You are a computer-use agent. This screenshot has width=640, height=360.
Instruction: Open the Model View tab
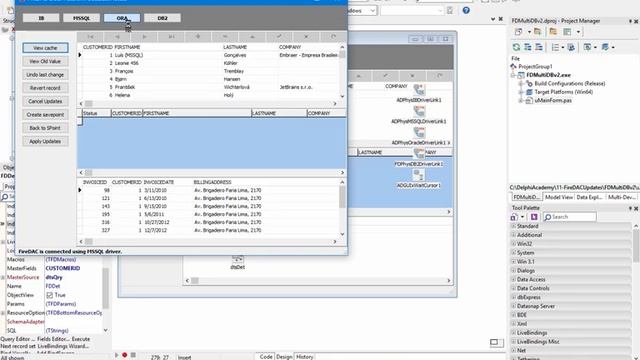pos(559,197)
